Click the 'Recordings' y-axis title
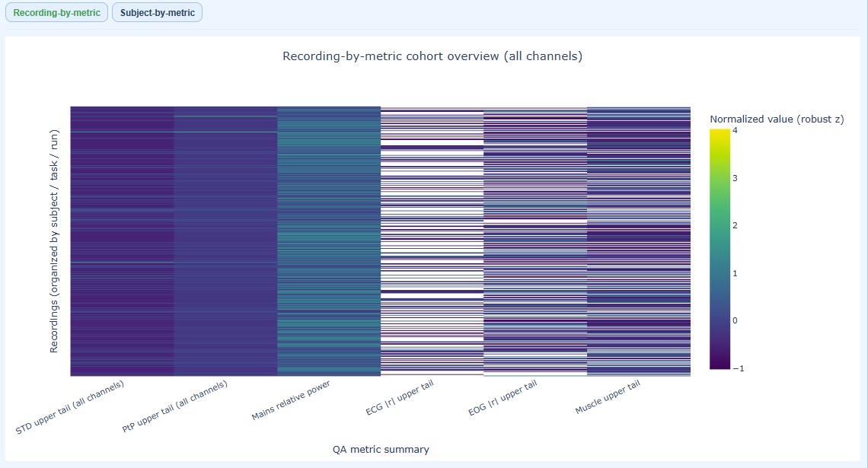The image size is (868, 468). coord(54,240)
